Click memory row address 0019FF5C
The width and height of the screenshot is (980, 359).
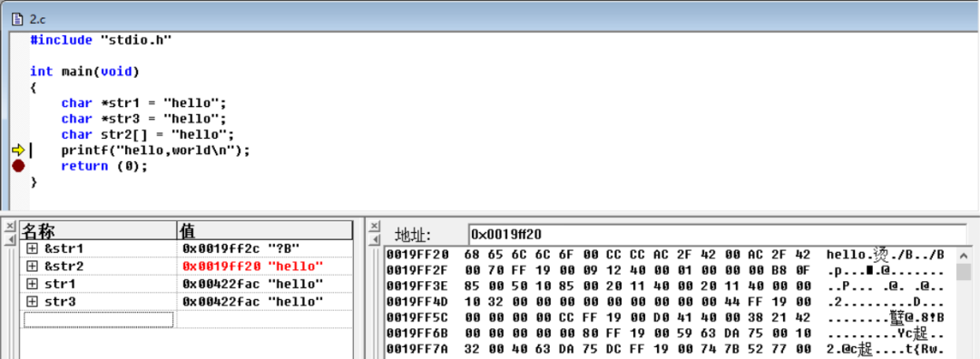(x=417, y=318)
